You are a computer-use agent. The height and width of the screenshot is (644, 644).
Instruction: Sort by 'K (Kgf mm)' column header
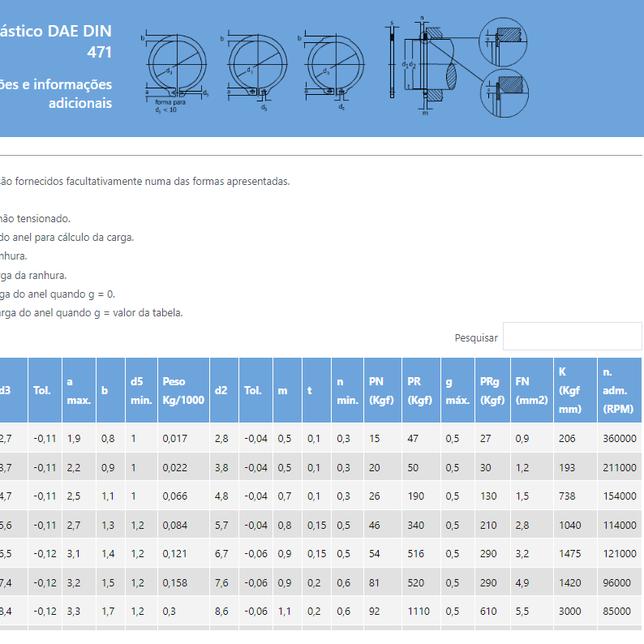(574, 390)
